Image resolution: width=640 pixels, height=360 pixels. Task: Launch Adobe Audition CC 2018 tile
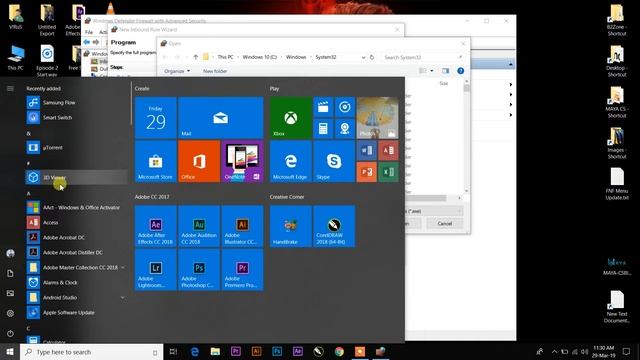point(199,226)
